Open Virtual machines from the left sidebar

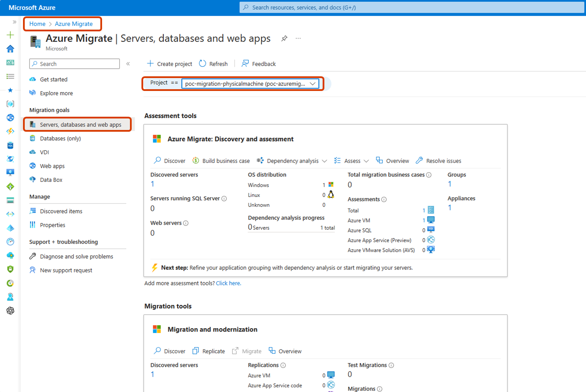[10, 172]
